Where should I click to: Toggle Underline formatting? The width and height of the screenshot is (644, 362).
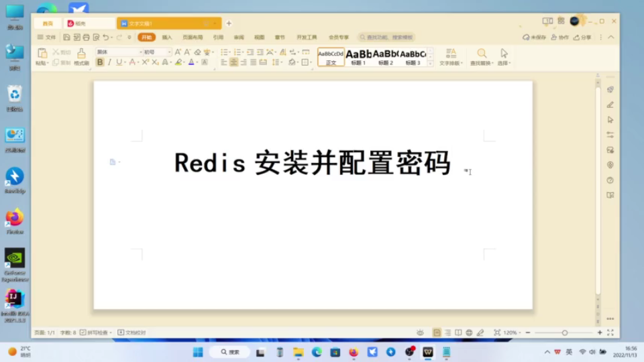click(x=119, y=62)
